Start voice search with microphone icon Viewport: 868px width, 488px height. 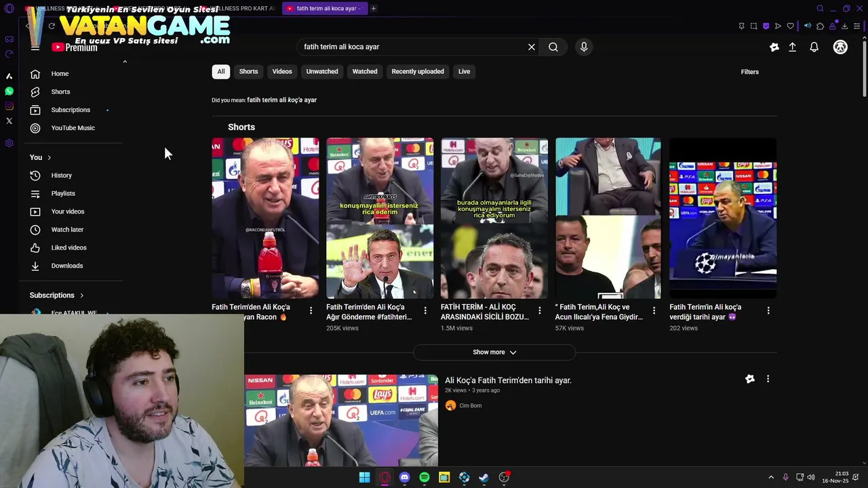584,47
